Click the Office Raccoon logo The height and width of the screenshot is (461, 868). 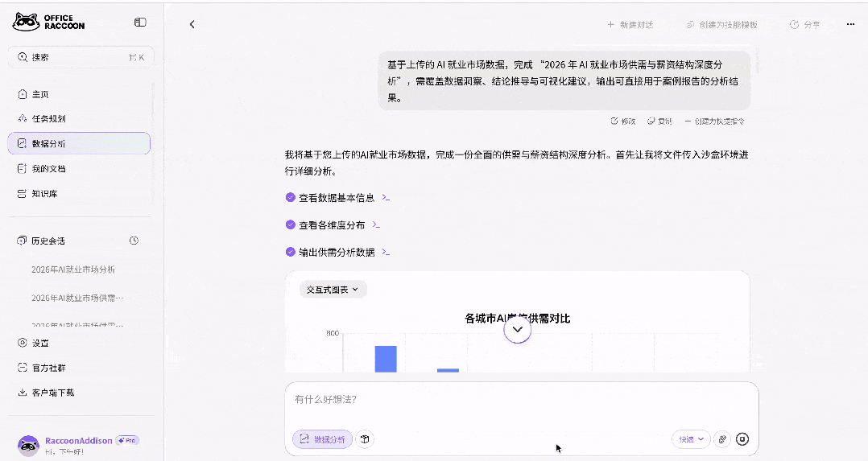48,23
